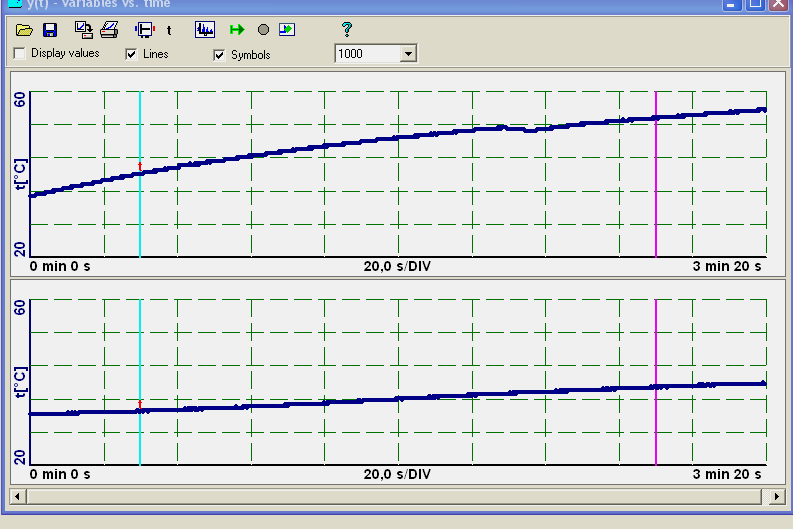Open the spectrum/histogram chart icon
This screenshot has width=793, height=529.
coord(205,30)
